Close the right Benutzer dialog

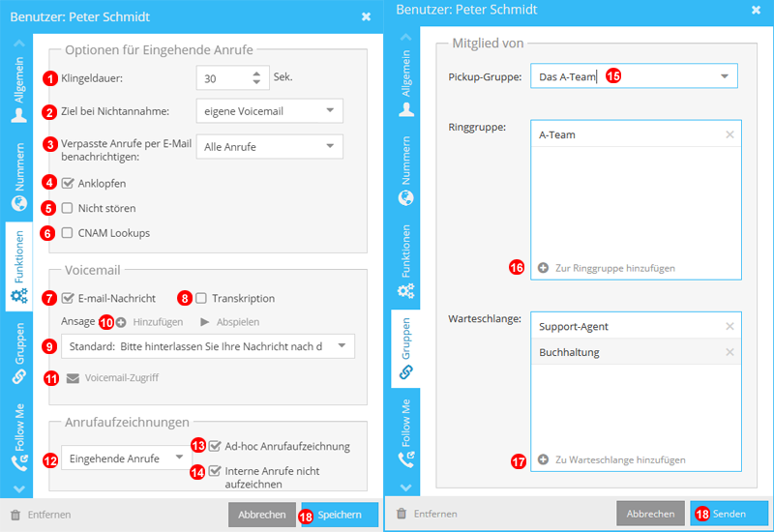coord(756,10)
